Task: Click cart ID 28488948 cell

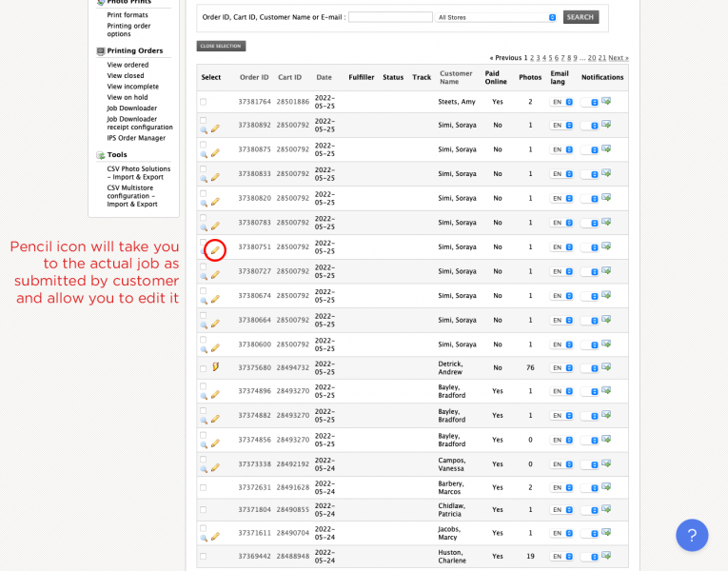Action: point(292,556)
